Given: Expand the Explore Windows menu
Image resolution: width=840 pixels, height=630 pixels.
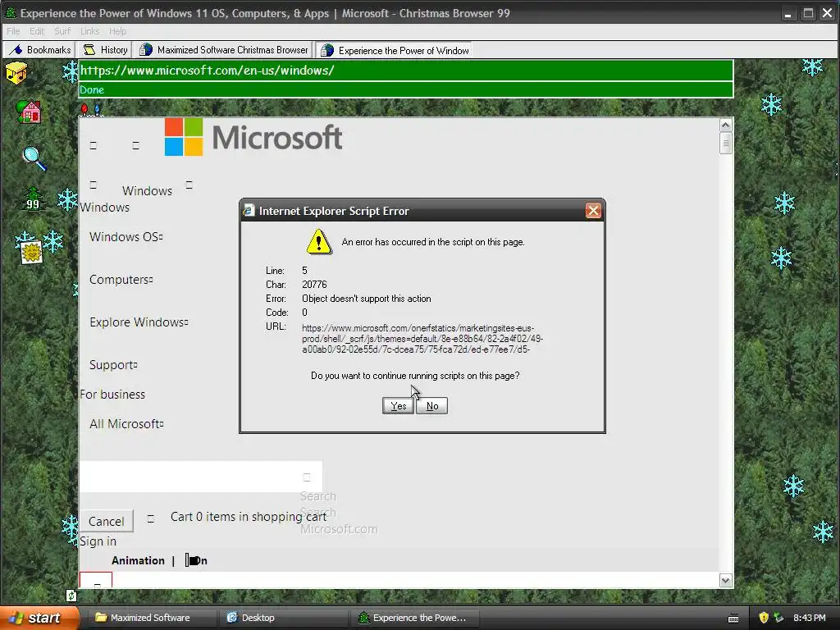Looking at the screenshot, I should 139,322.
